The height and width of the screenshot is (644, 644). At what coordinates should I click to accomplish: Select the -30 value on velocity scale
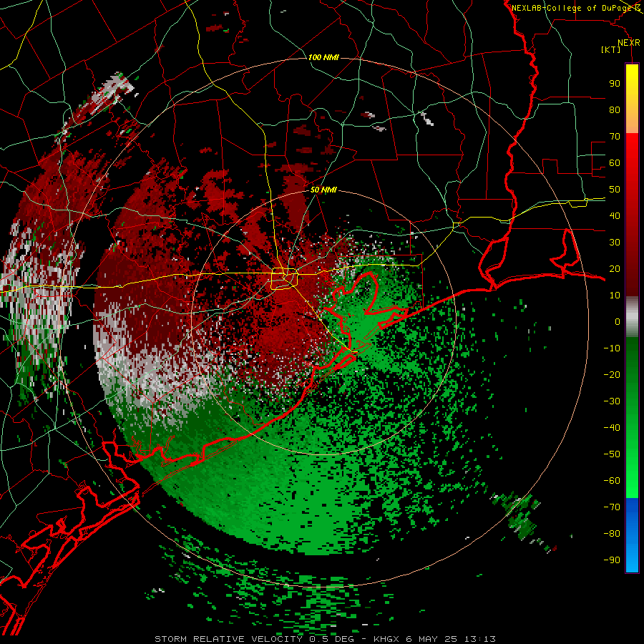coord(612,401)
